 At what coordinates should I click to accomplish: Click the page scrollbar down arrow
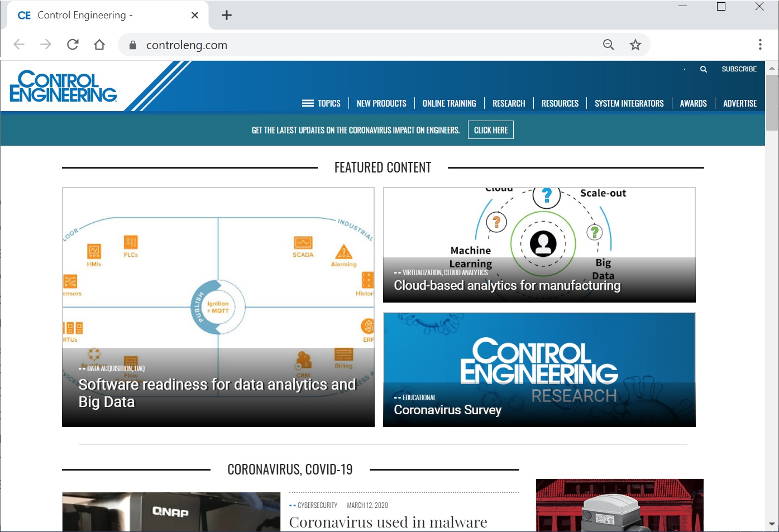772,524
